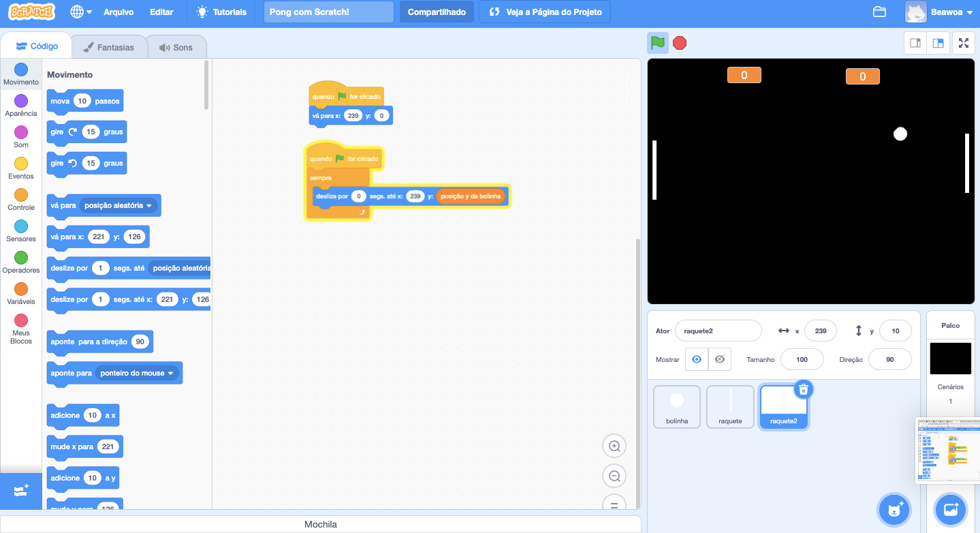Select the Sensores block category

coord(21,231)
